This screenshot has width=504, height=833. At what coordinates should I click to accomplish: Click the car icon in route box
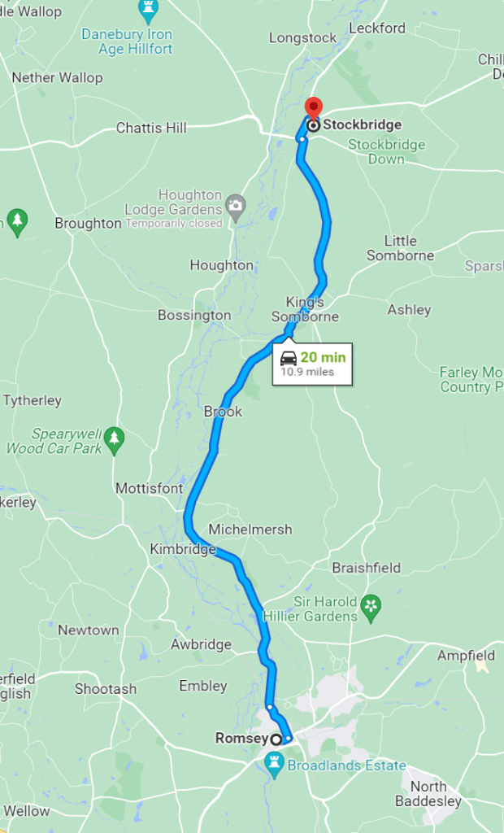(x=289, y=359)
